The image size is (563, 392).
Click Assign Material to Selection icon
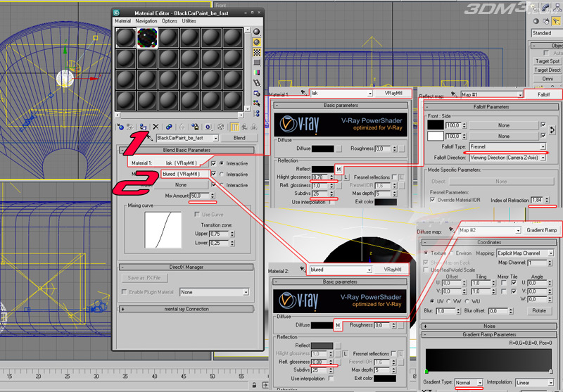click(143, 126)
